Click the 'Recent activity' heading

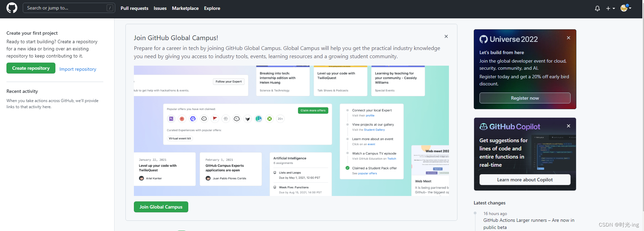[22, 91]
